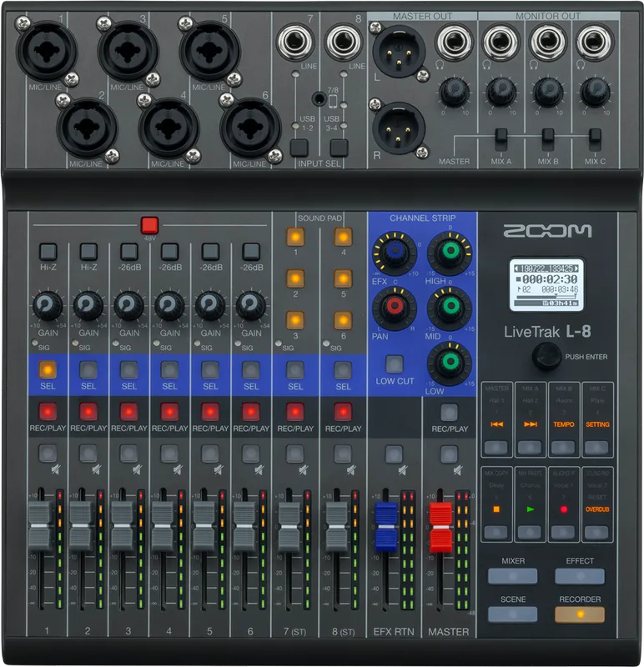Toggle the red 48V phantom power button
The width and height of the screenshot is (644, 667).
[150, 225]
